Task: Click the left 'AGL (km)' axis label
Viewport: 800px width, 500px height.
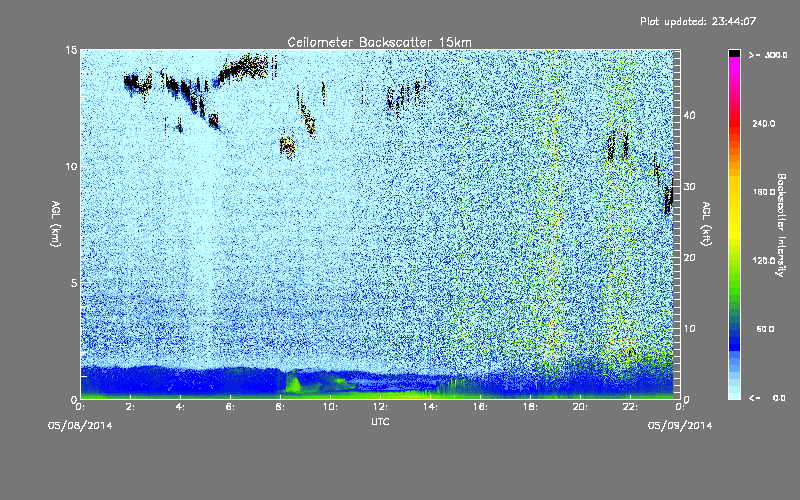Action: click(x=56, y=224)
